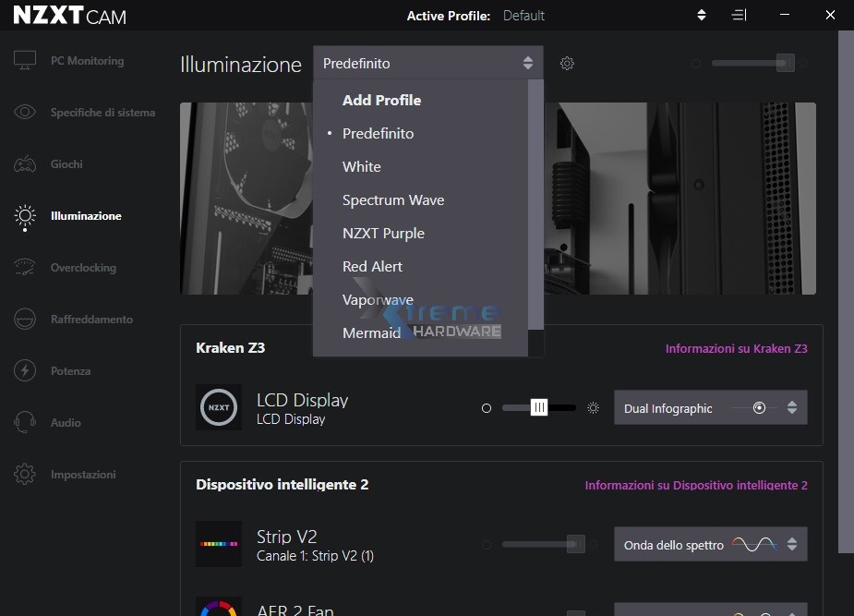
Task: Click the Potenza lightning bolt icon
Action: point(25,371)
